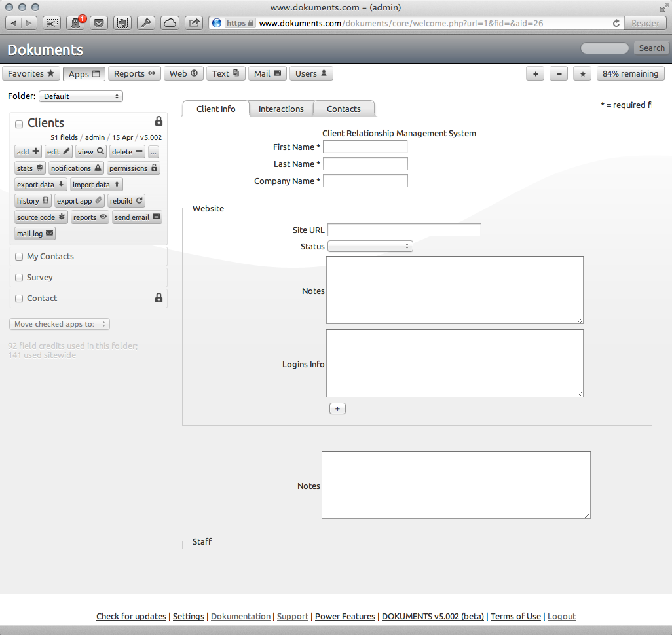Viewport: 672px width, 635px height.
Task: Click the browser forward arrow
Action: (29, 23)
